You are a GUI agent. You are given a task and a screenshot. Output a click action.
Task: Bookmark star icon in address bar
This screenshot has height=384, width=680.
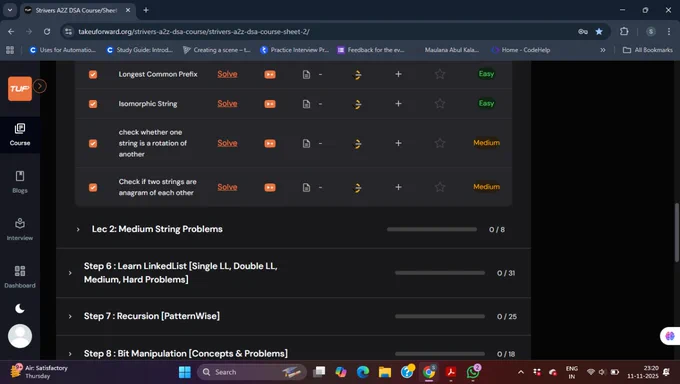[599, 32]
